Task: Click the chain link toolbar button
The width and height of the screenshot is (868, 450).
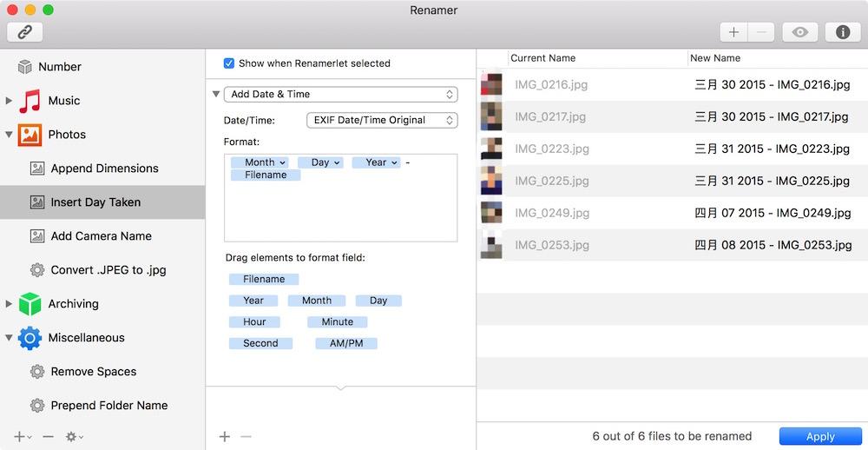Action: point(25,32)
